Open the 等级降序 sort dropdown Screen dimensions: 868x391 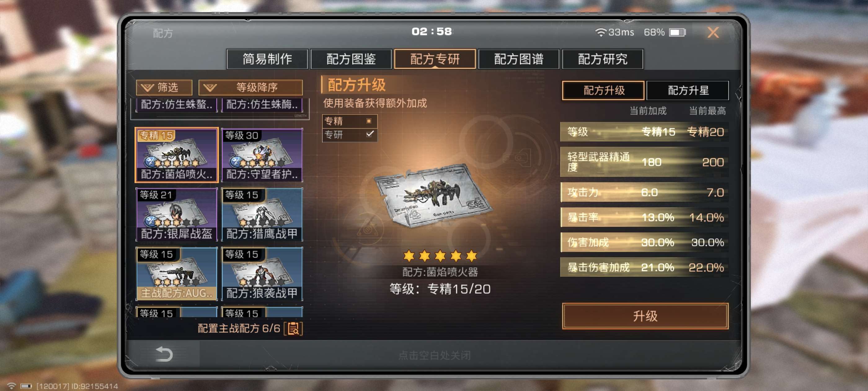click(250, 88)
